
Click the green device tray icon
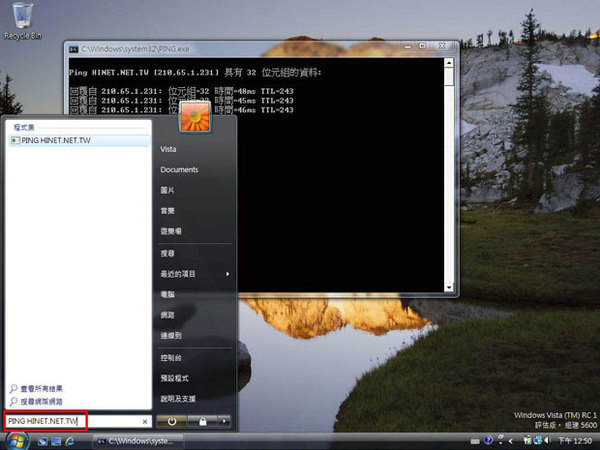[x=527, y=441]
